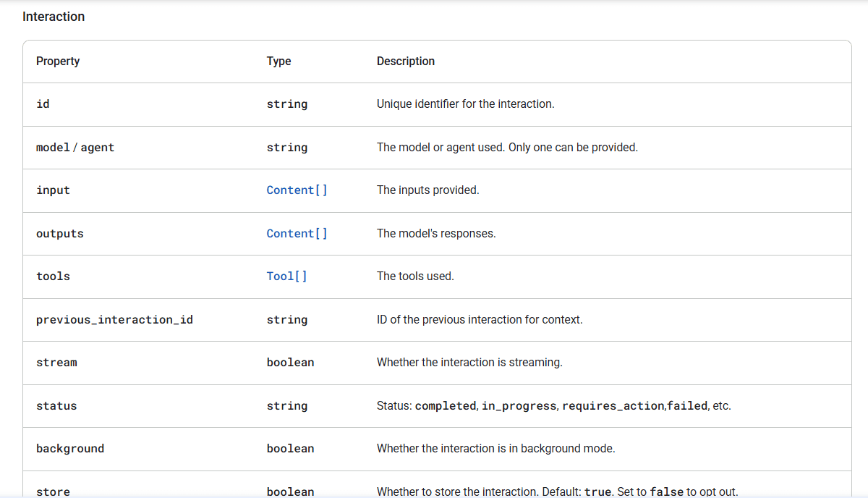Click the model / agent property cell
The image size is (868, 498).
(75, 147)
